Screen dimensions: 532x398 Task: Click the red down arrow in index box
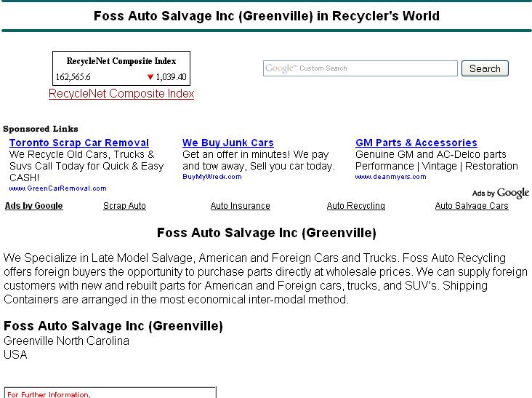click(x=150, y=77)
